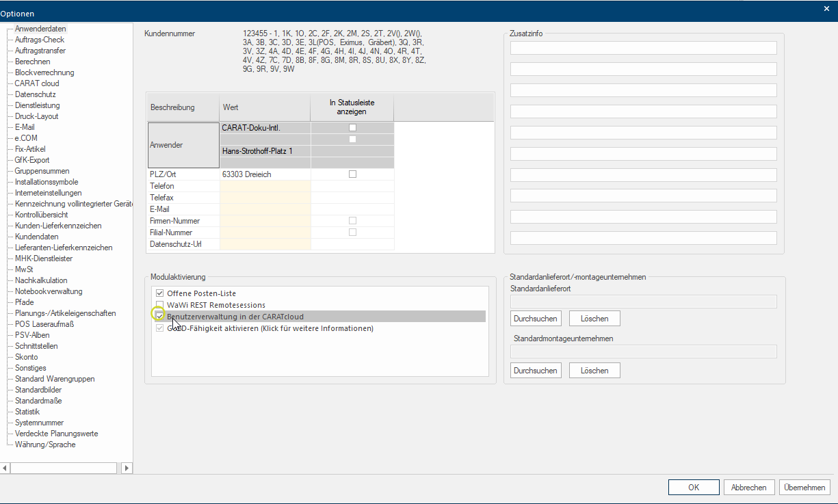Click the In Statusleiste anzeigen header

tap(352, 107)
